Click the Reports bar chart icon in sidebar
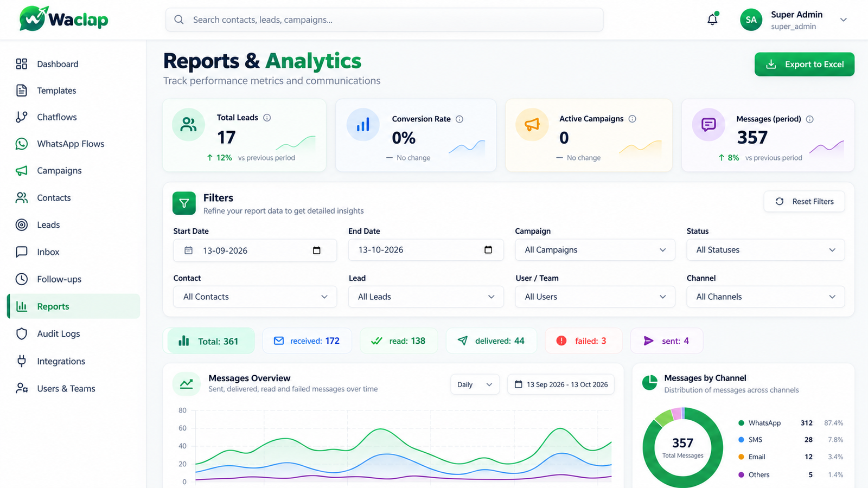This screenshot has width=868, height=488. click(x=22, y=306)
